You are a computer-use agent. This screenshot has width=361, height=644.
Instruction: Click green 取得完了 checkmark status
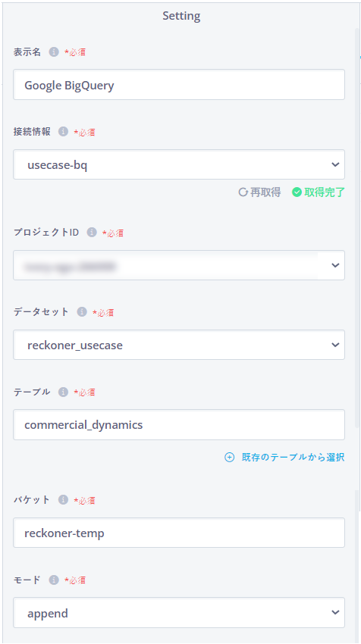pos(319,192)
